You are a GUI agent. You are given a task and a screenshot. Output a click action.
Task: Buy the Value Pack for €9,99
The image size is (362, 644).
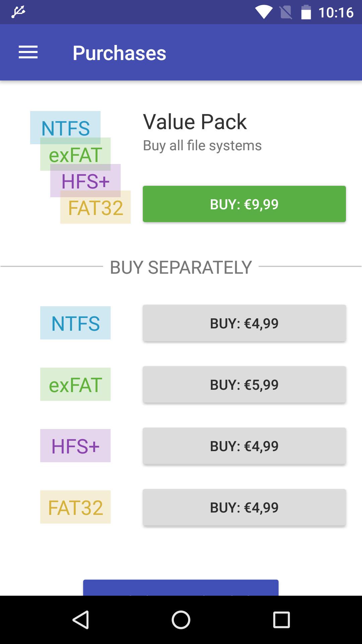(x=244, y=204)
